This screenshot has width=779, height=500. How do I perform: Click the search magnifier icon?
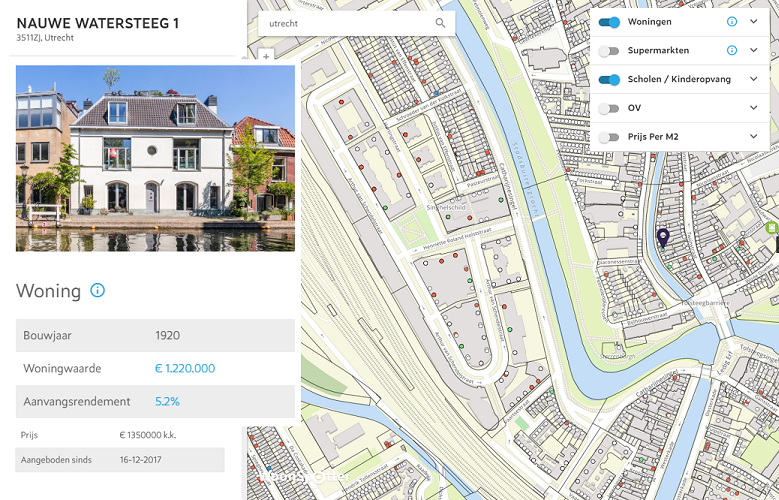click(x=440, y=23)
